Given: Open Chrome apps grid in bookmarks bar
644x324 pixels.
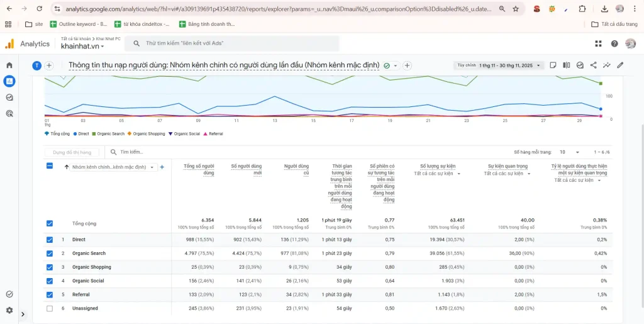Looking at the screenshot, I should coord(8,25).
